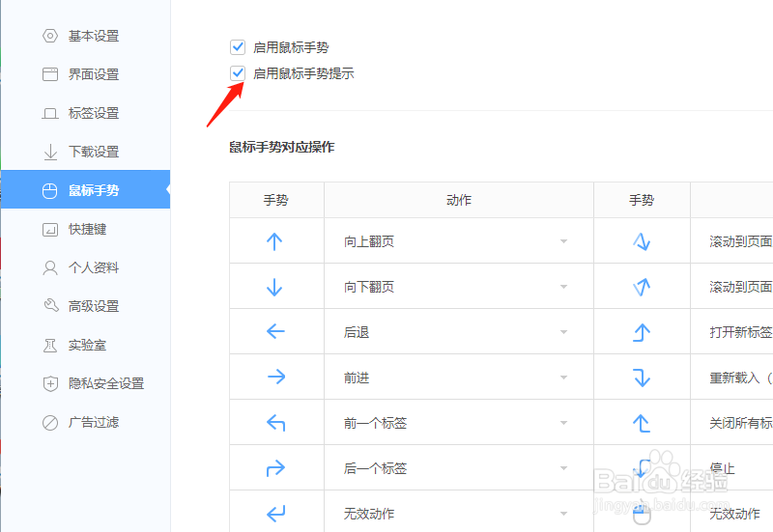This screenshot has height=532, width=773.
Task: Click the 启用鼠标手势提示 label text
Action: [x=303, y=73]
